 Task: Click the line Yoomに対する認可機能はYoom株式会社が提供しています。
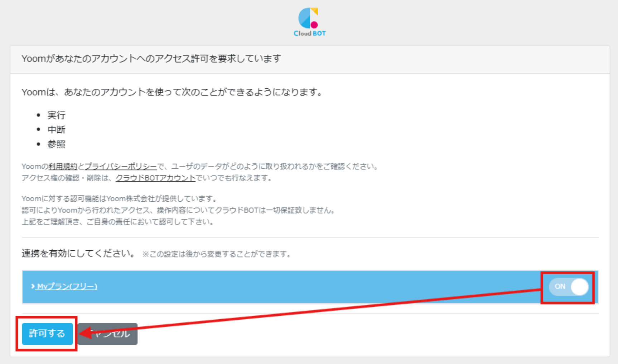pos(119,199)
